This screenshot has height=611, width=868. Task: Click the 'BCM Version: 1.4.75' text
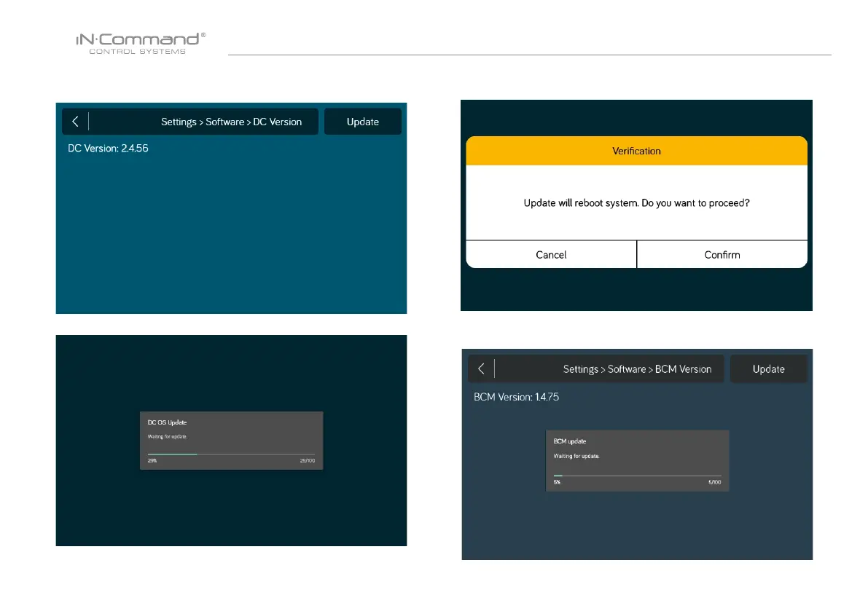[517, 397]
